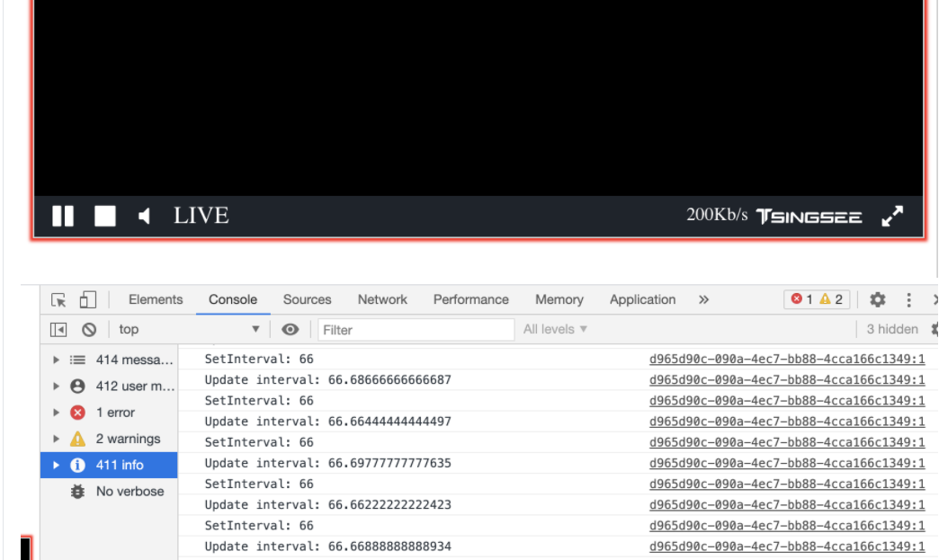
Task: Switch to the Network tab
Action: (x=382, y=298)
